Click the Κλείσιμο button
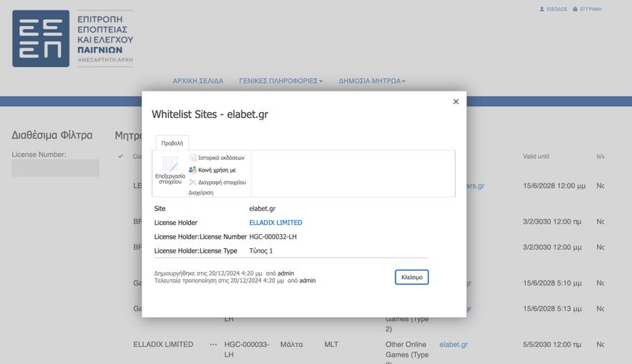Viewport: 632px width, 364px height. [411, 277]
